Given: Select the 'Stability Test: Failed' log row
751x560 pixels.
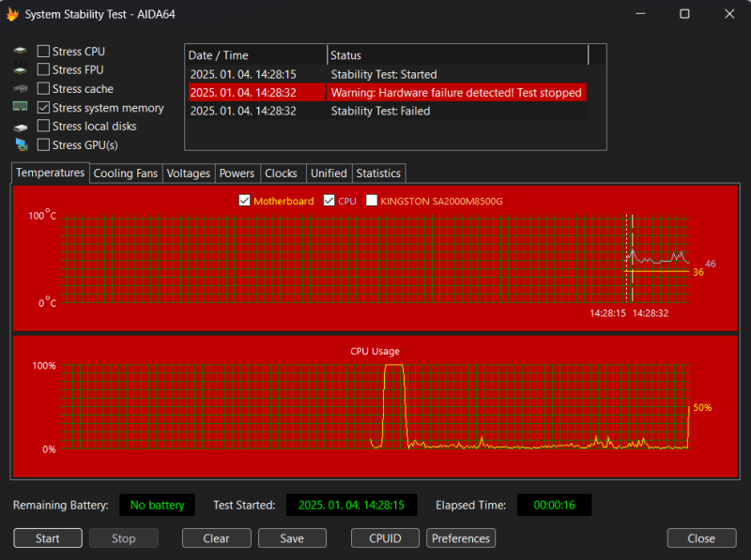Looking at the screenshot, I should [x=387, y=111].
